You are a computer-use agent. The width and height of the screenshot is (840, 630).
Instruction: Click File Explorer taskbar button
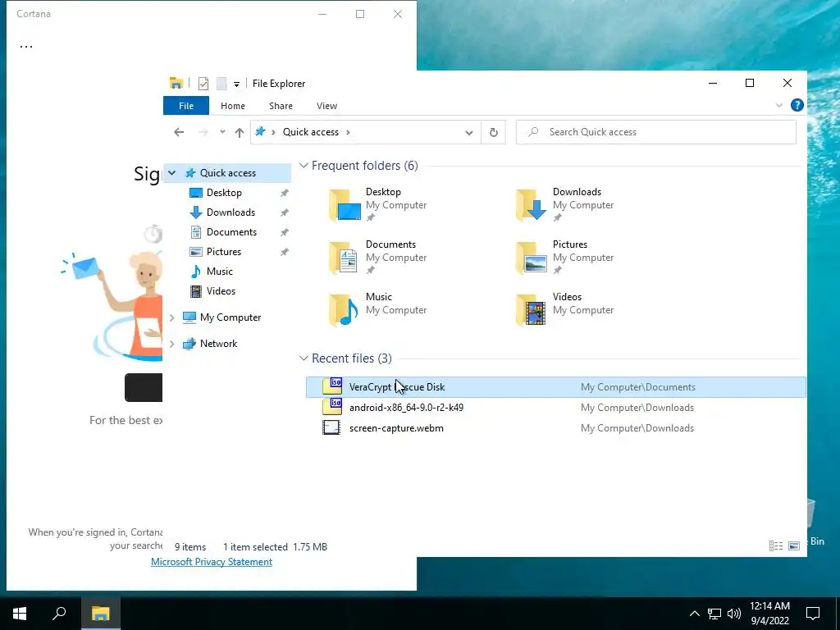pos(100,613)
